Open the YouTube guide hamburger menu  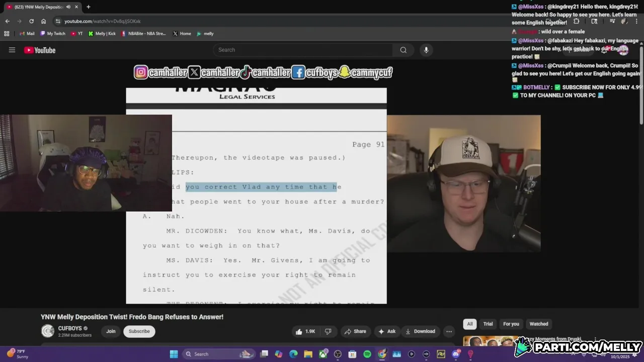tap(12, 50)
